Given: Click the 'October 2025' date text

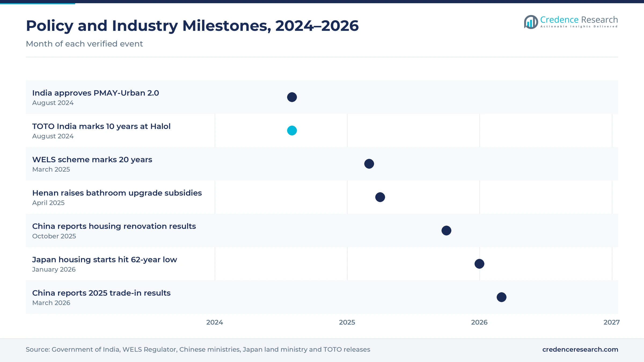Looking at the screenshot, I should 54,236.
